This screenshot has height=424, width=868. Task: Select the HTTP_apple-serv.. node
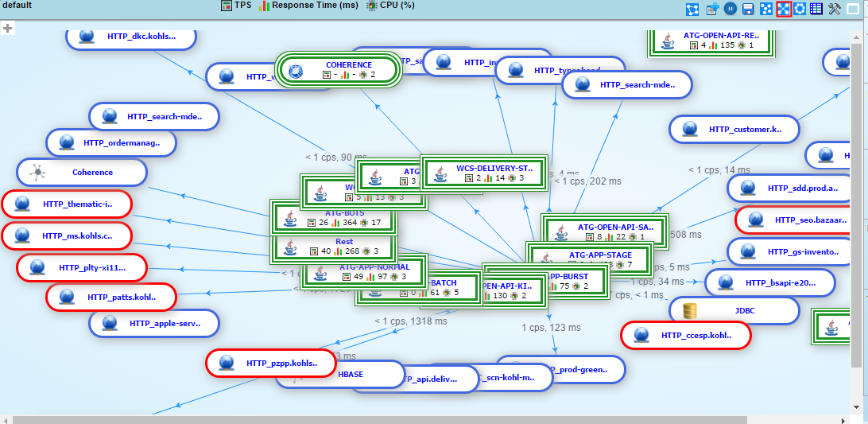[154, 323]
